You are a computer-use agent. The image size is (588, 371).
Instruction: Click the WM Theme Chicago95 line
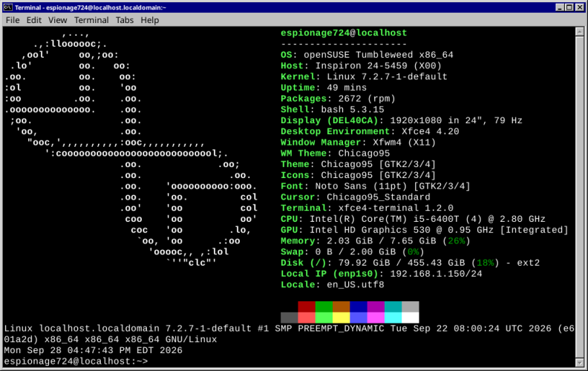[336, 154]
